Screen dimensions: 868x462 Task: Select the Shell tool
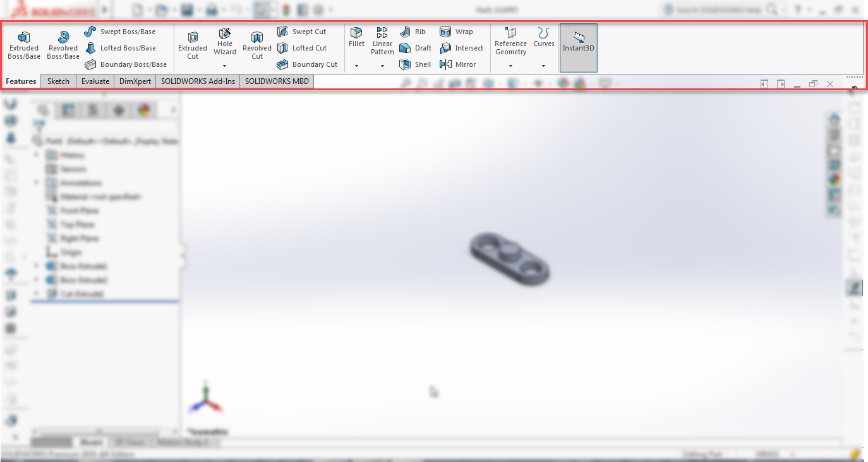click(416, 64)
